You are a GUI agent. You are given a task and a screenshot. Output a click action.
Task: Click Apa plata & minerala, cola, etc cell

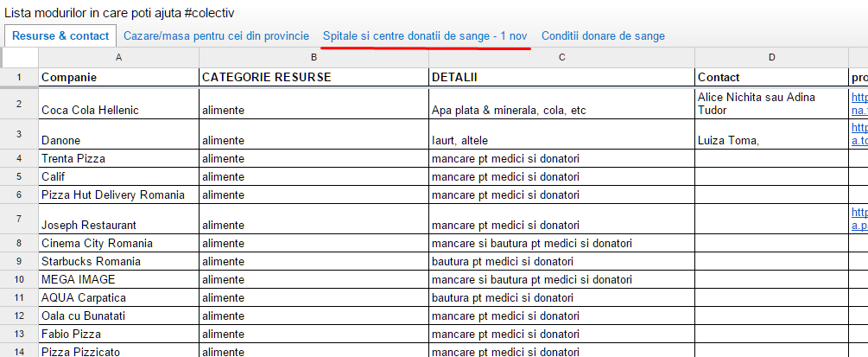click(x=562, y=104)
